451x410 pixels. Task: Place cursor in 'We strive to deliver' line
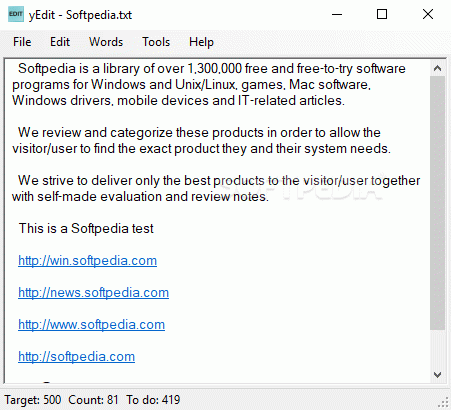[x=219, y=180]
